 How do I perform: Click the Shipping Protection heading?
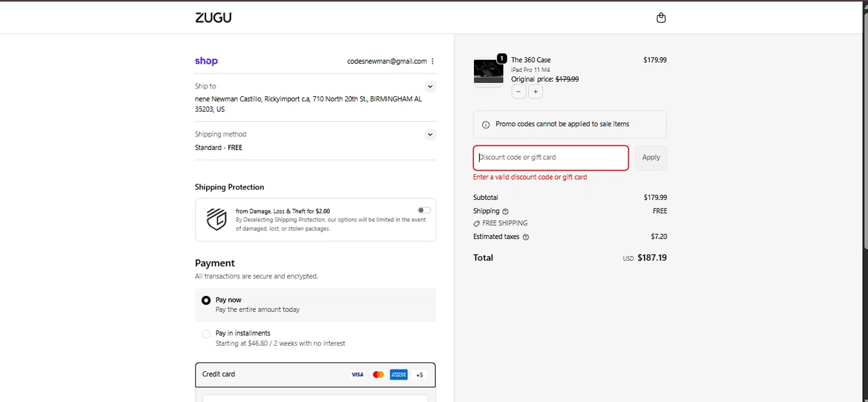click(229, 187)
